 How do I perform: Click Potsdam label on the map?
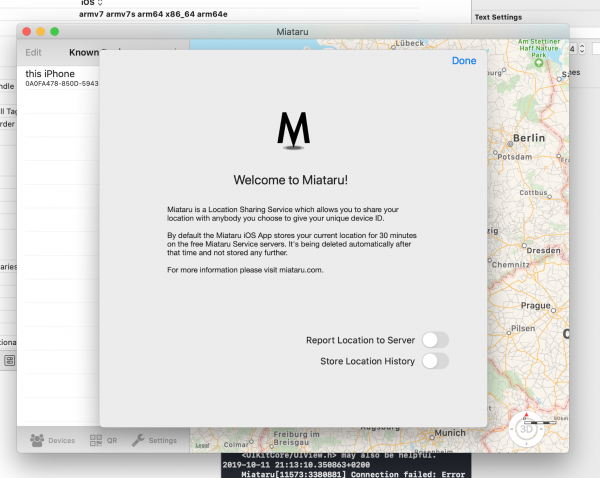tap(515, 157)
